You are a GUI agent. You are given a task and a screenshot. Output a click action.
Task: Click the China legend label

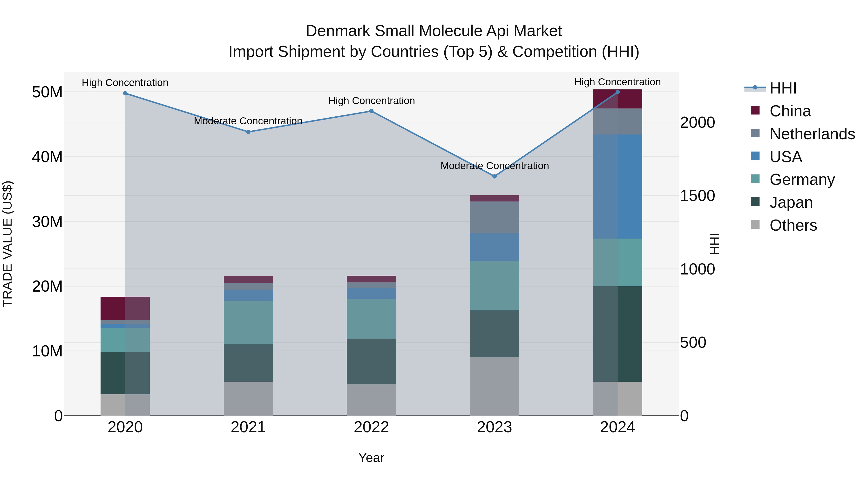coord(790,111)
